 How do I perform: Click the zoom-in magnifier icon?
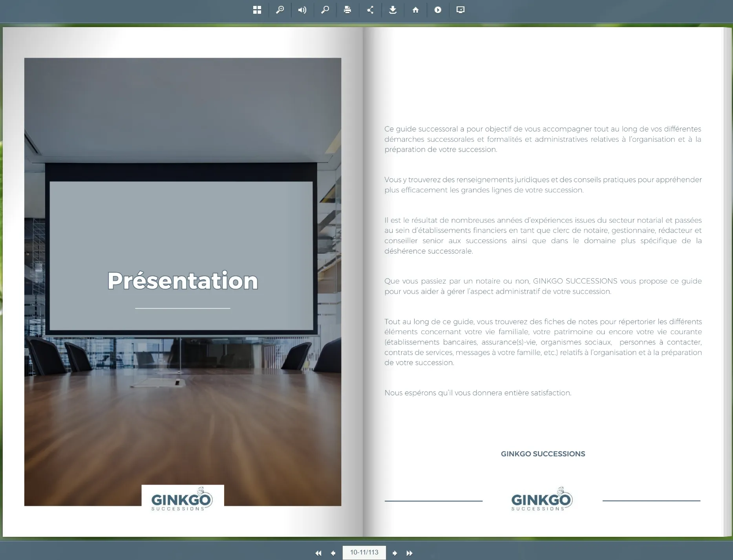280,10
